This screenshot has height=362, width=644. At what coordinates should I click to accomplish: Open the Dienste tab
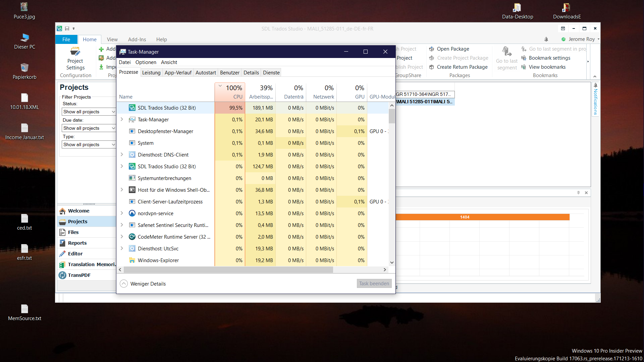click(x=271, y=73)
